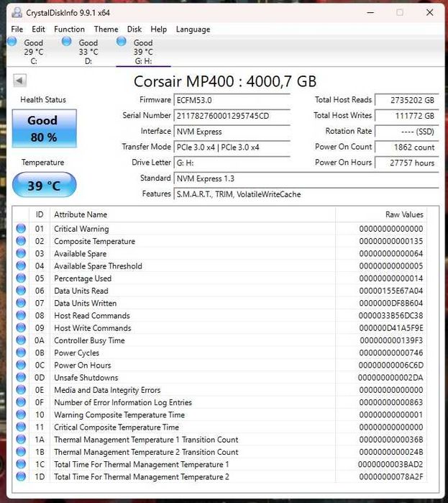Click the Transfer Mode field PCIe 3.0 x4
This screenshot has height=503, width=448.
232,147
